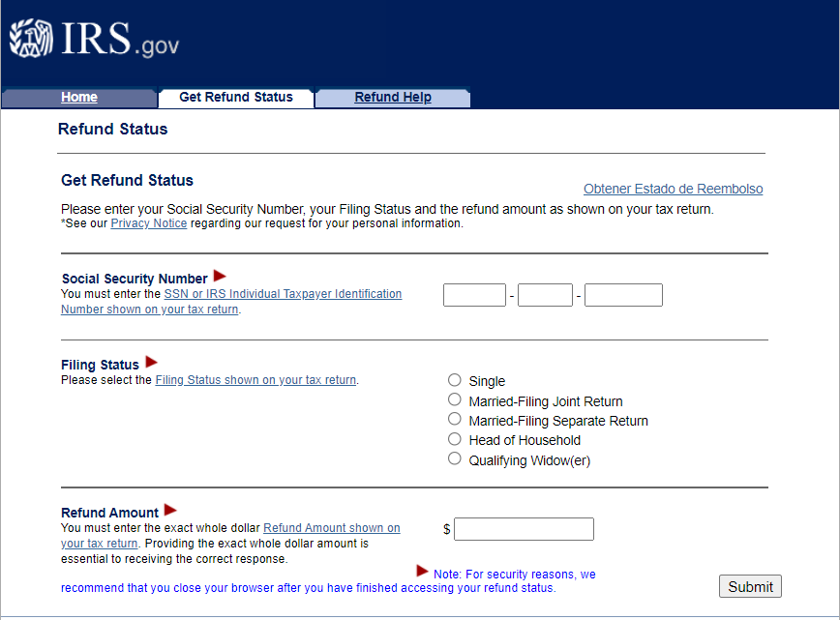Click the red arrow before the security note
840x620 pixels.
click(x=422, y=571)
